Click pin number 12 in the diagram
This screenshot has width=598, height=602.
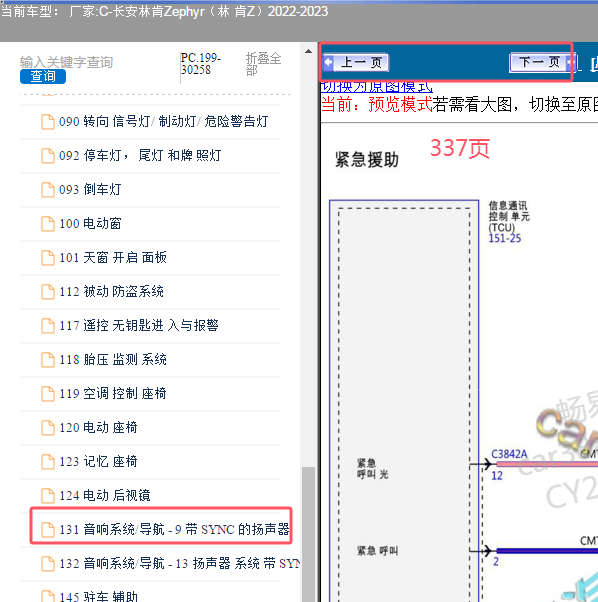tap(497, 476)
